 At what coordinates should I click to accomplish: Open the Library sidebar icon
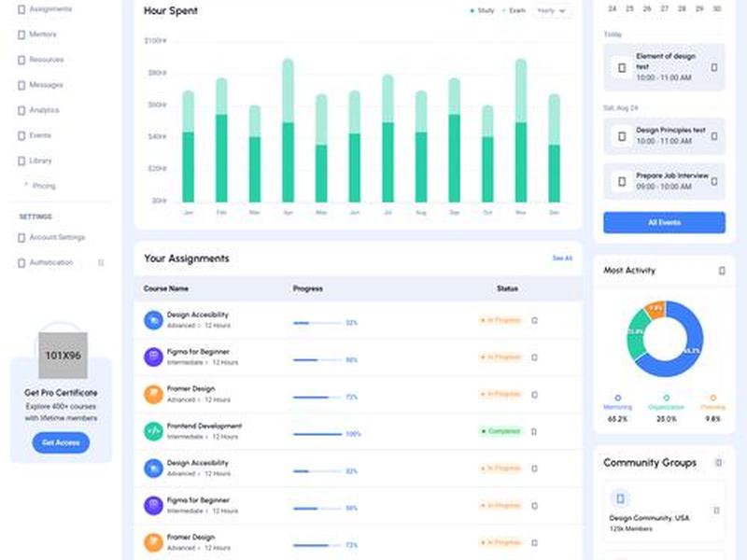(21, 161)
